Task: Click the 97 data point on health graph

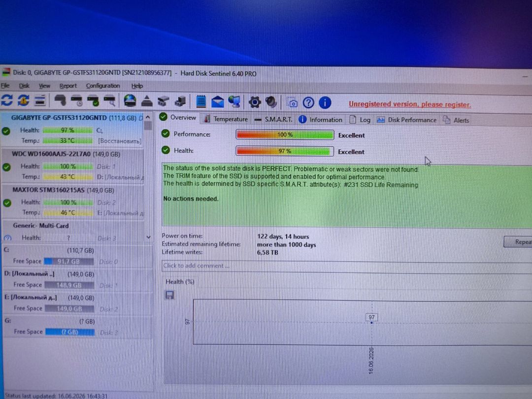Action: click(x=371, y=322)
